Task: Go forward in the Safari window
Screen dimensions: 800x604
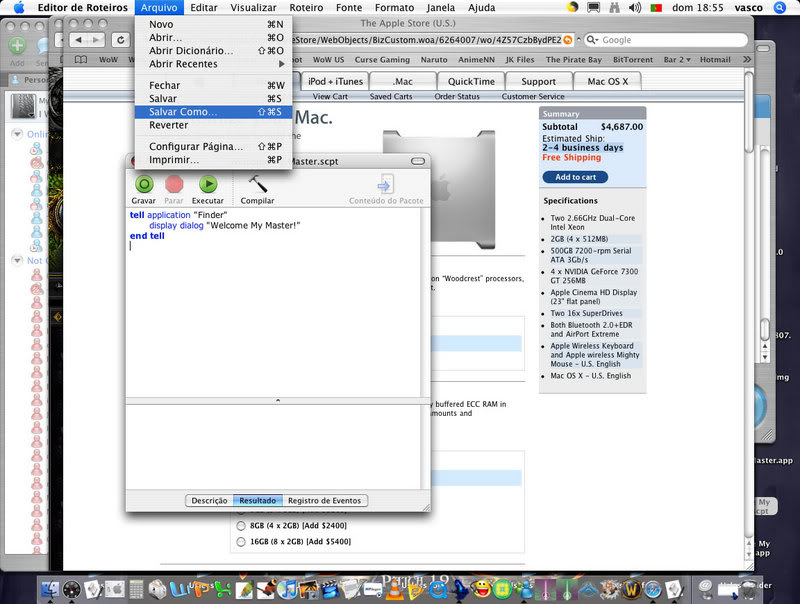Action: 96,40
